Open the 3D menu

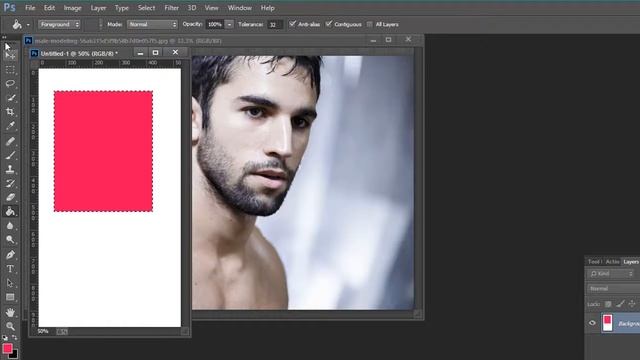[191, 8]
